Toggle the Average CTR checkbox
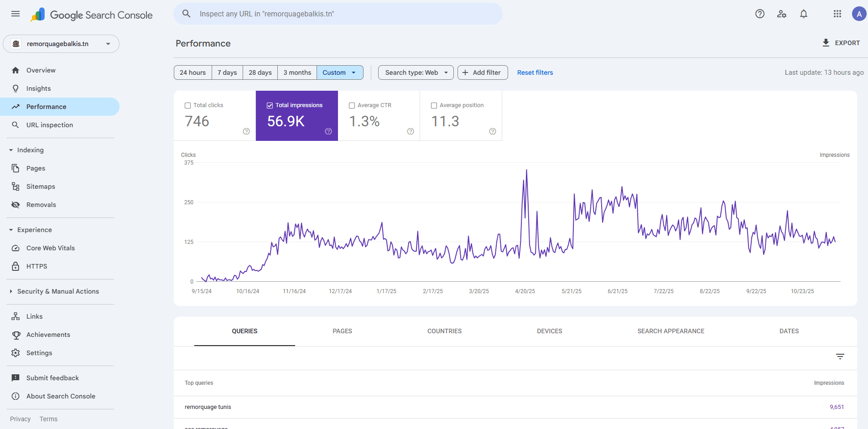 click(x=352, y=105)
